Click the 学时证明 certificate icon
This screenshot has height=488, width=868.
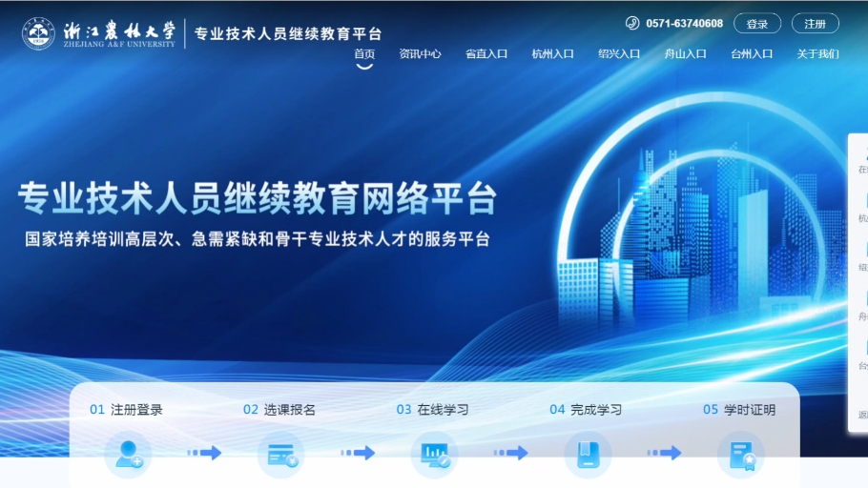[740, 455]
